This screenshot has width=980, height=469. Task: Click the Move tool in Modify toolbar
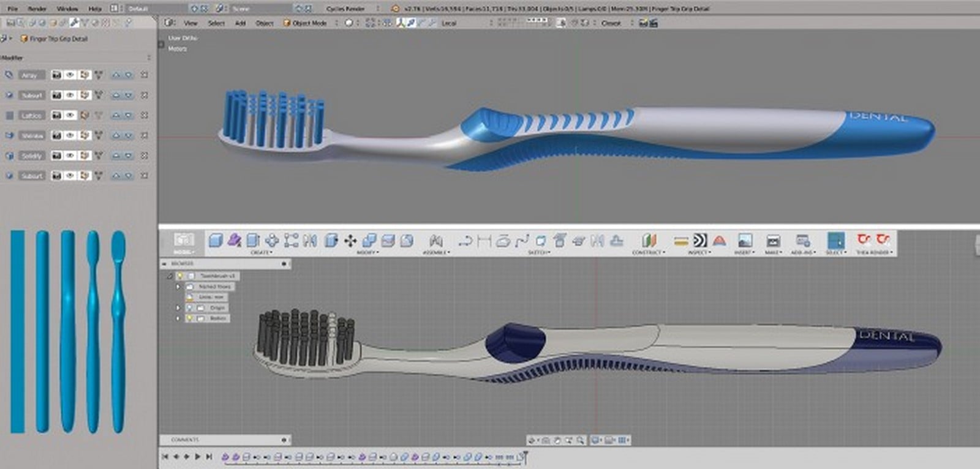tap(350, 241)
